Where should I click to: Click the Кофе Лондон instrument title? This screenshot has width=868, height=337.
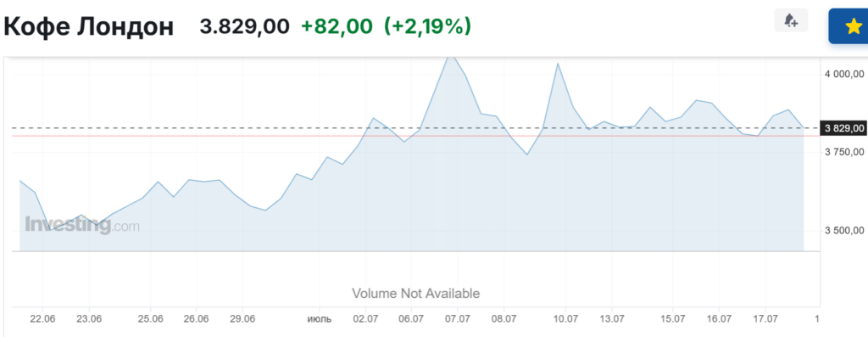(88, 26)
